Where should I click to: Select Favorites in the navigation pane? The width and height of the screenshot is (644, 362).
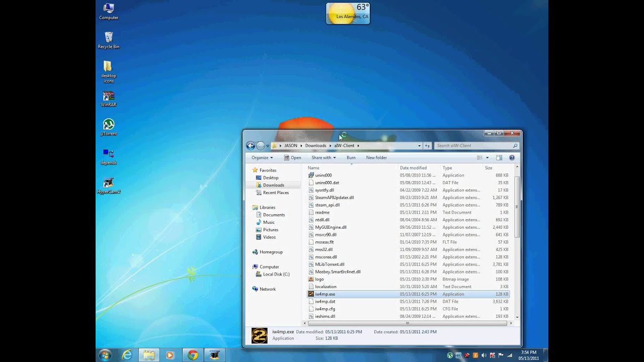click(x=268, y=170)
